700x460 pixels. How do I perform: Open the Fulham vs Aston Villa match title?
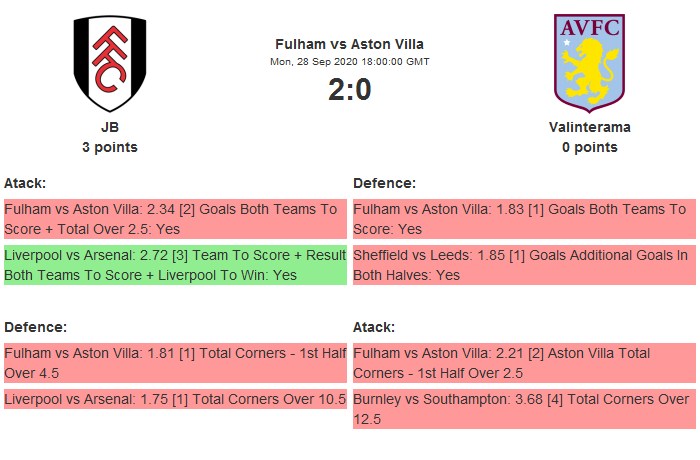[x=349, y=44]
